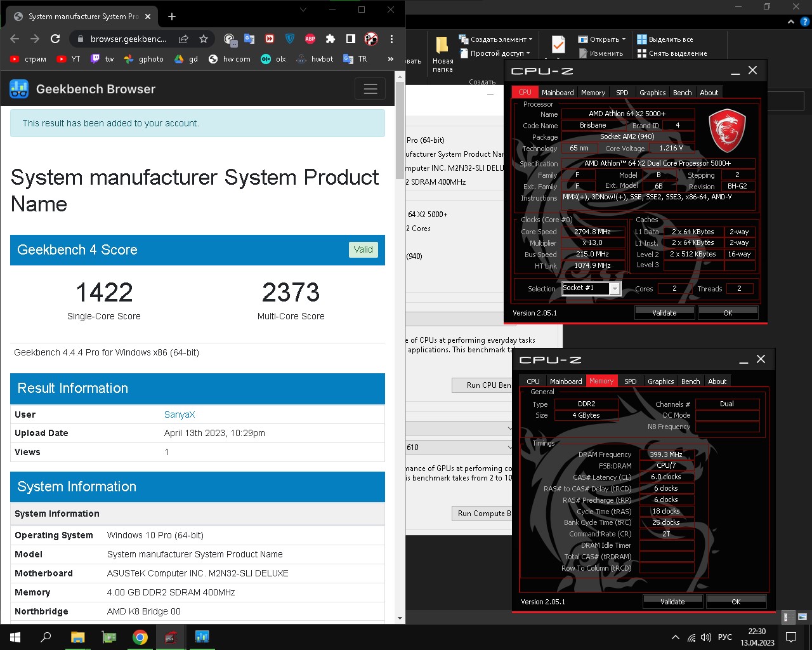Bookmark this page with the star icon
This screenshot has height=650, width=812.
click(x=204, y=39)
